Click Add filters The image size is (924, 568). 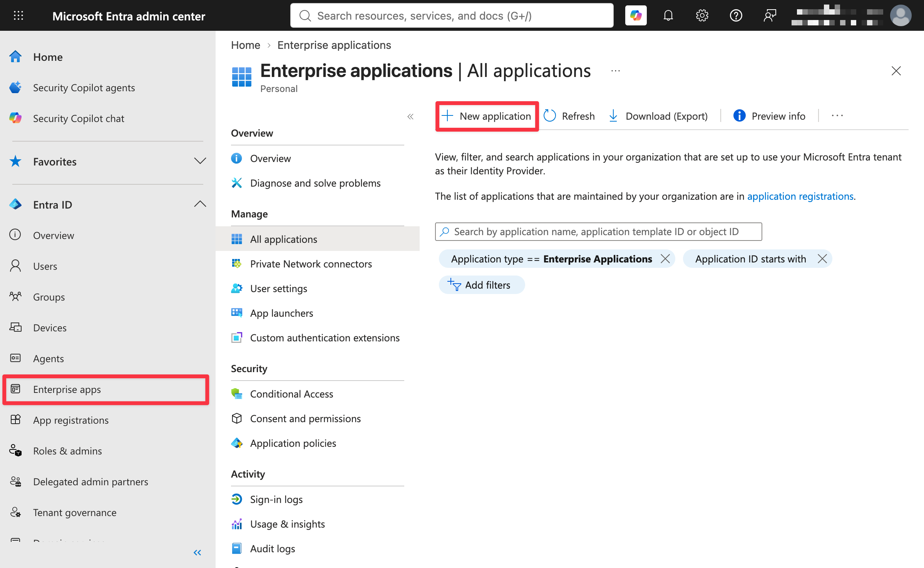pos(482,285)
